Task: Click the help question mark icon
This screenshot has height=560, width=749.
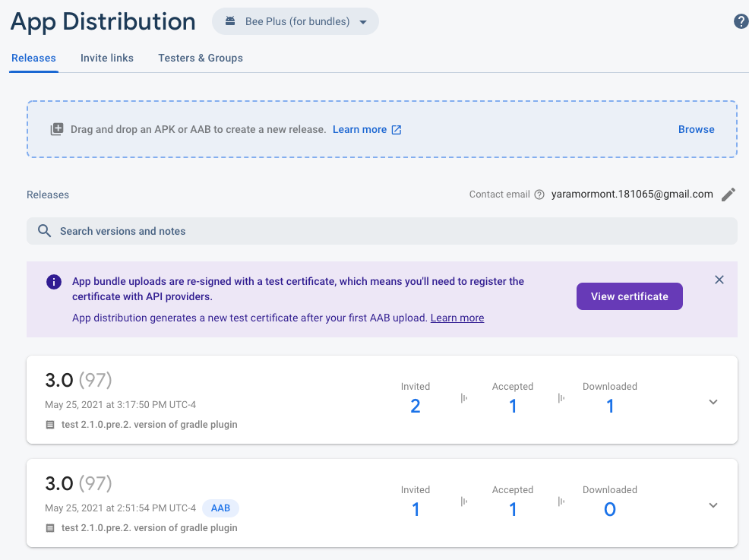Action: tap(741, 21)
